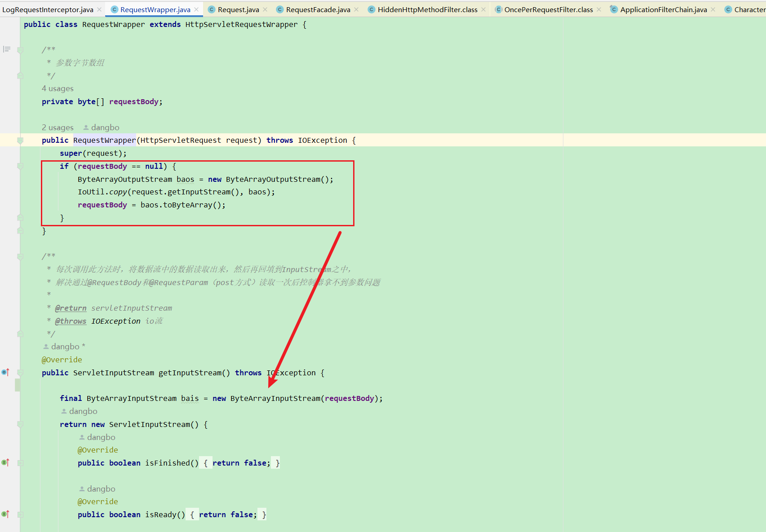Screen dimensions: 766x532
Task: Collapse the getInputStream() method fold marker
Action: coord(20,373)
